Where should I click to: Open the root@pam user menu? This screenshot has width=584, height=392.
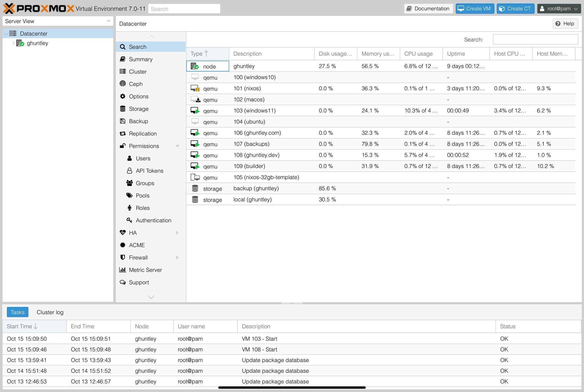(x=559, y=9)
